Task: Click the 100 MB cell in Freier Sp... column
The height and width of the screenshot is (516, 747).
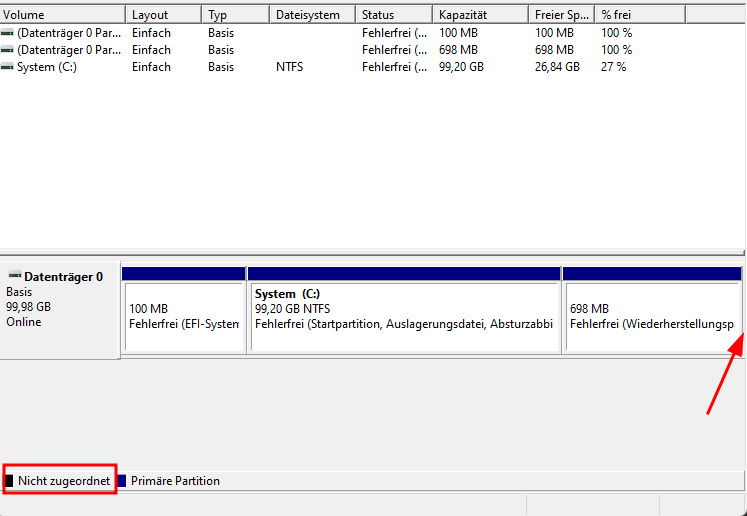Action: 554,33
